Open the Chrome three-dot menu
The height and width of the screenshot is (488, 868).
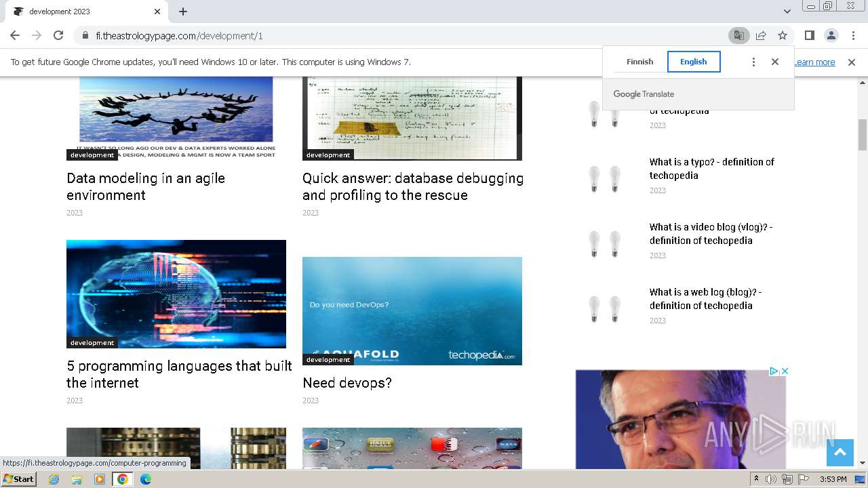[852, 35]
